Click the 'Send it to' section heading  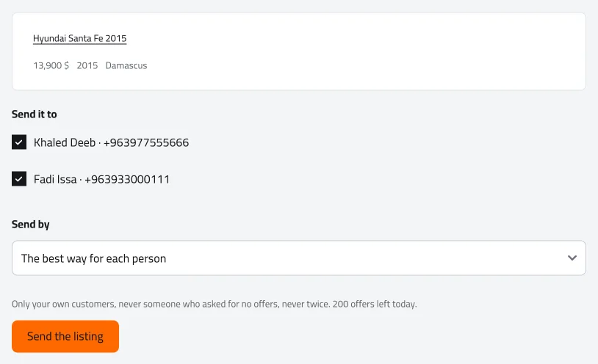pos(35,114)
